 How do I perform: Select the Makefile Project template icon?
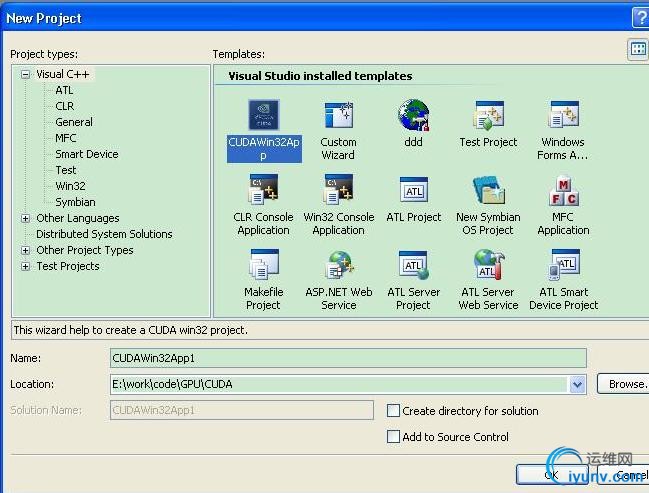[264, 264]
